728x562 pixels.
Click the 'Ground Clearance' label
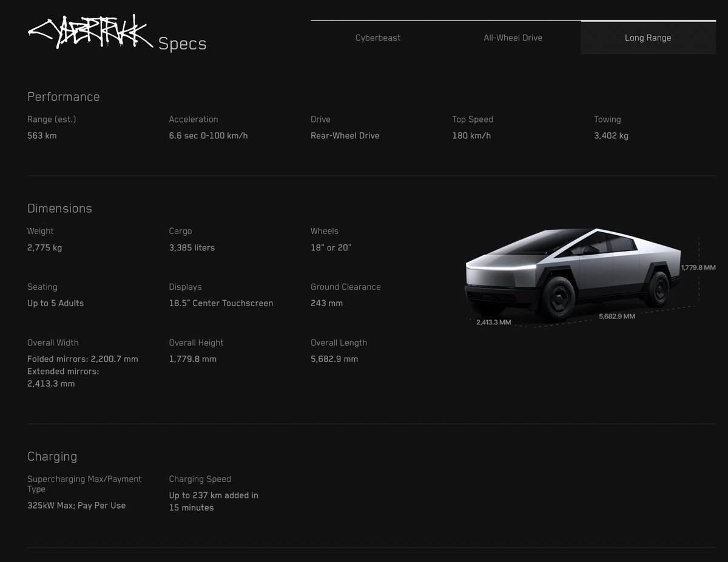(x=346, y=287)
